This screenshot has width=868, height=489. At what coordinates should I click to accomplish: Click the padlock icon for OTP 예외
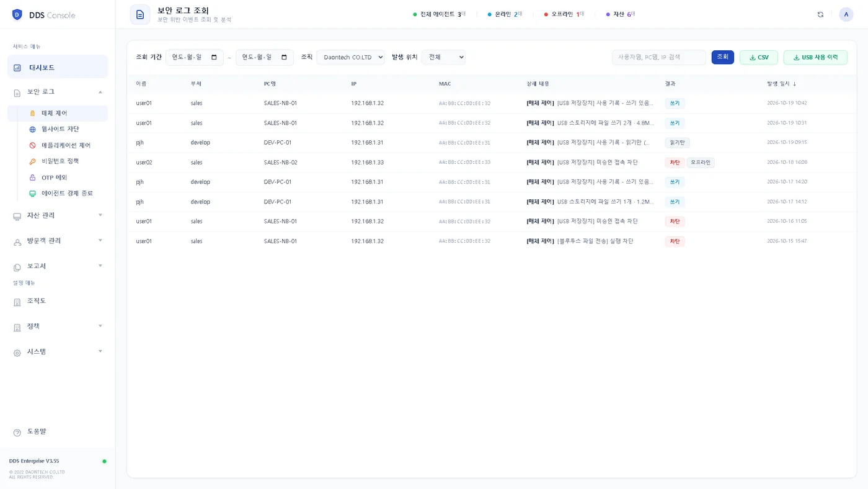click(33, 177)
